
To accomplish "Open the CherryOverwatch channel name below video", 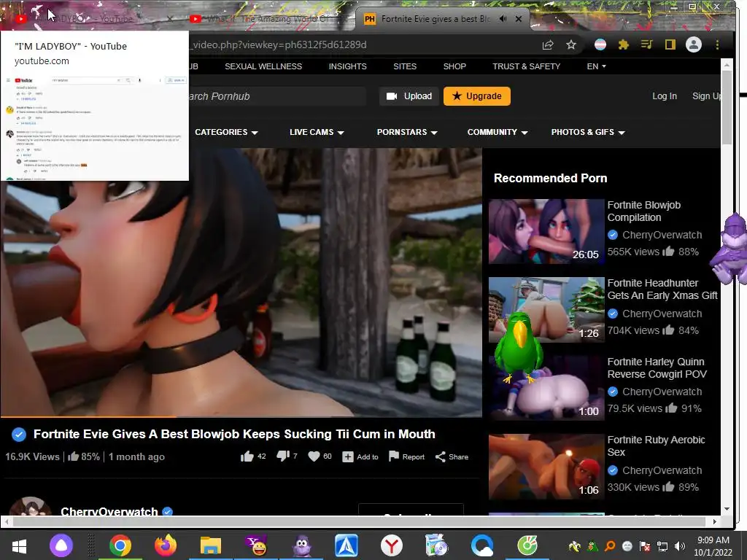I will pos(109,511).
